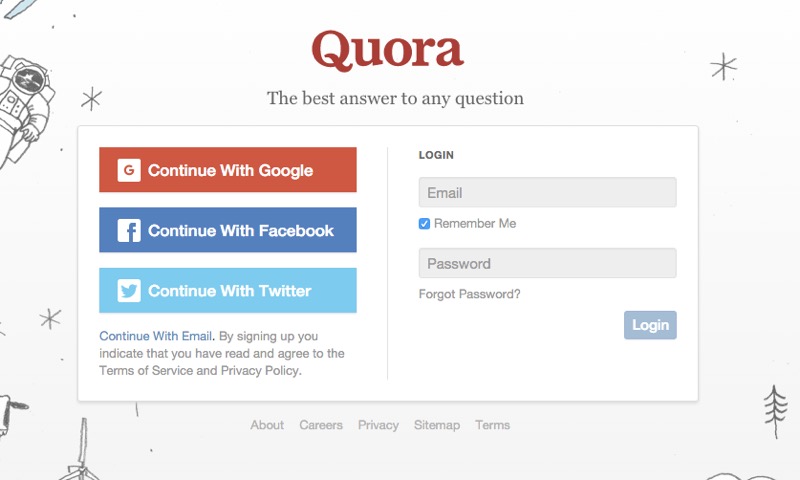Click the Facebook f logo icon
The width and height of the screenshot is (800, 480).
click(129, 231)
